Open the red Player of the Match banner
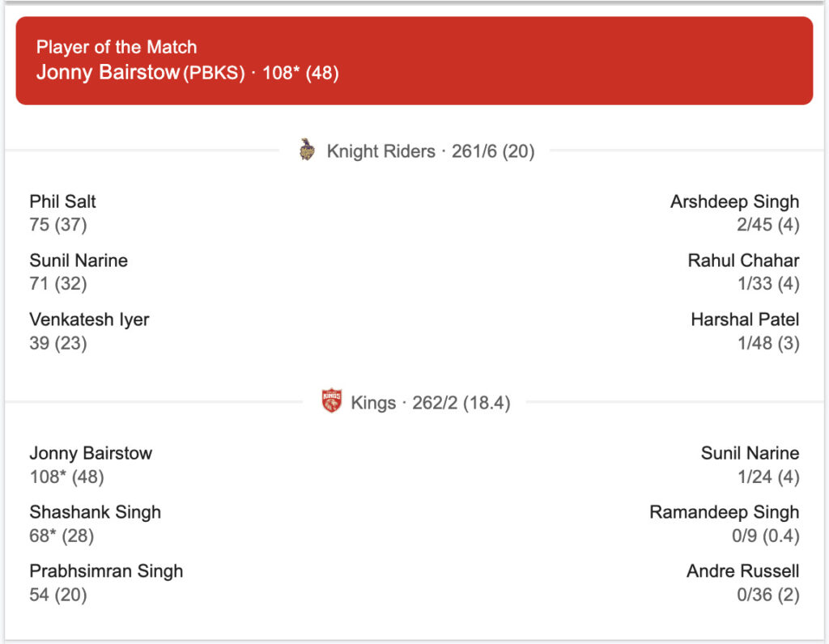Screen dimensions: 829x644 coord(414,61)
